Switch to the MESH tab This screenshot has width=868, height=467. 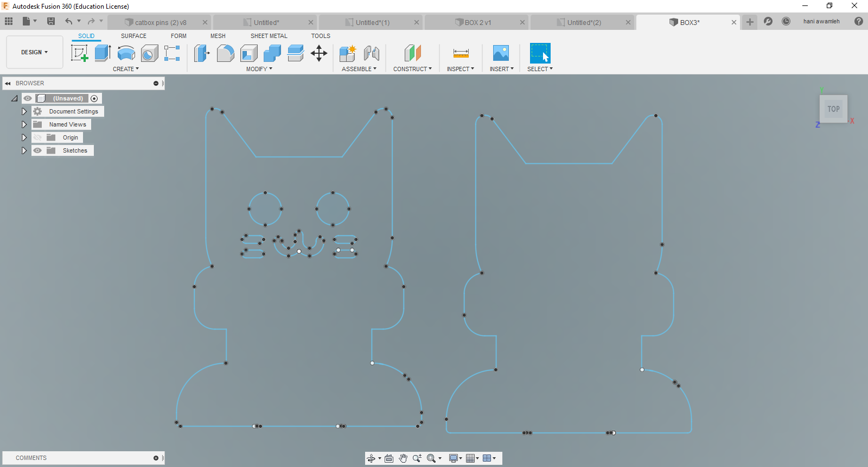click(218, 36)
